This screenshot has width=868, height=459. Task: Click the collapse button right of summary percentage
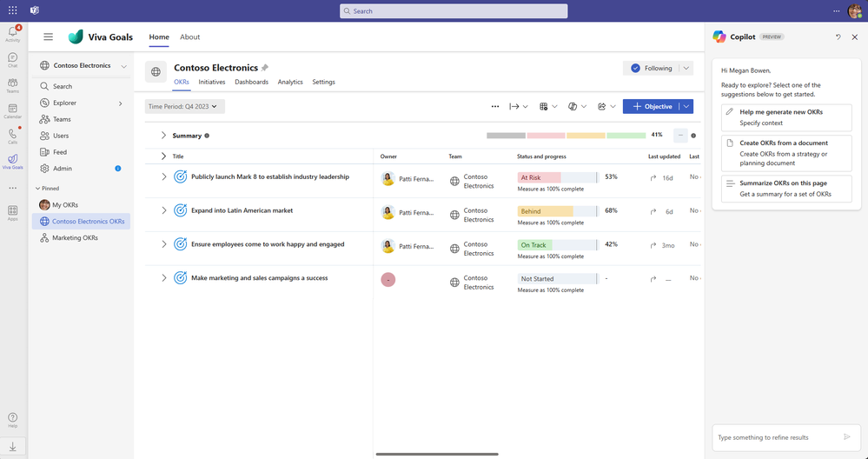tap(680, 136)
